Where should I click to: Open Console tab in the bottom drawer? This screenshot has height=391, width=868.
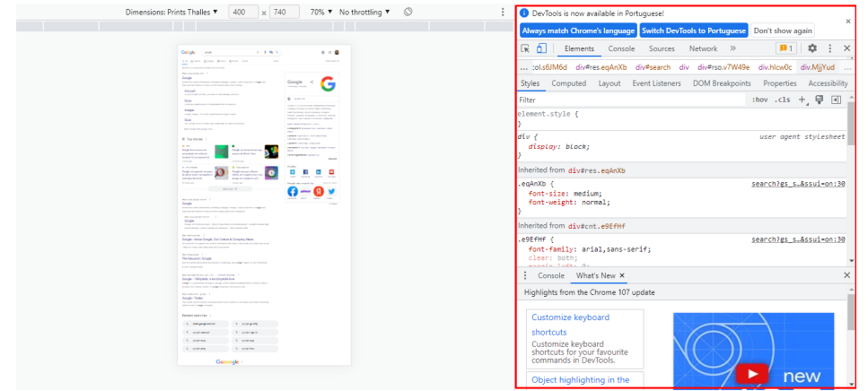[x=551, y=275]
